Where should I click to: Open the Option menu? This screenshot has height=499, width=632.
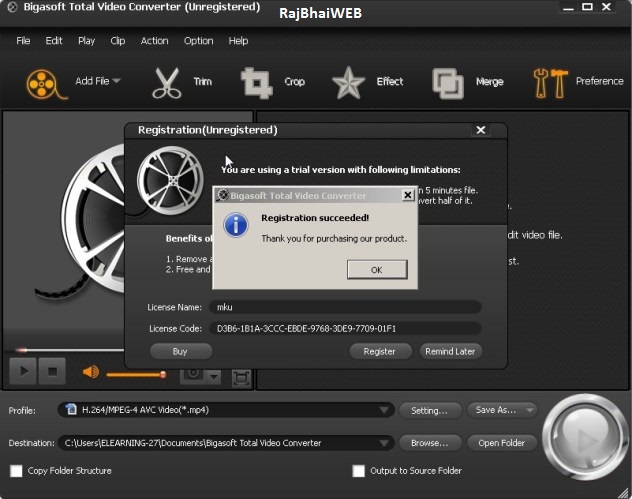point(198,41)
